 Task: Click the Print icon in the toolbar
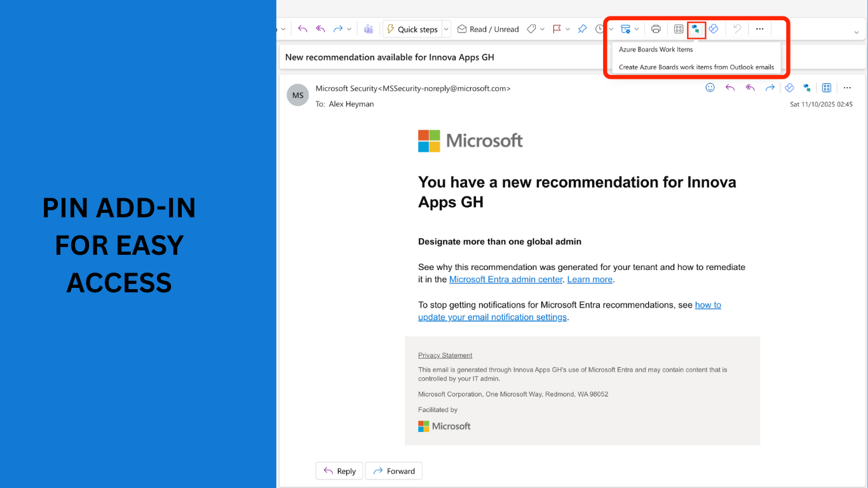(x=656, y=29)
